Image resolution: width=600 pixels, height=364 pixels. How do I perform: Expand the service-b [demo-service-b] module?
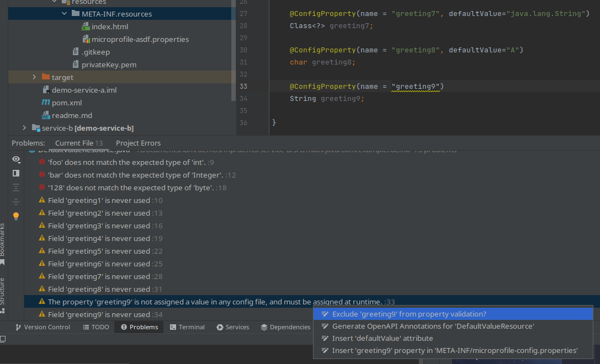pyautogui.click(x=24, y=127)
